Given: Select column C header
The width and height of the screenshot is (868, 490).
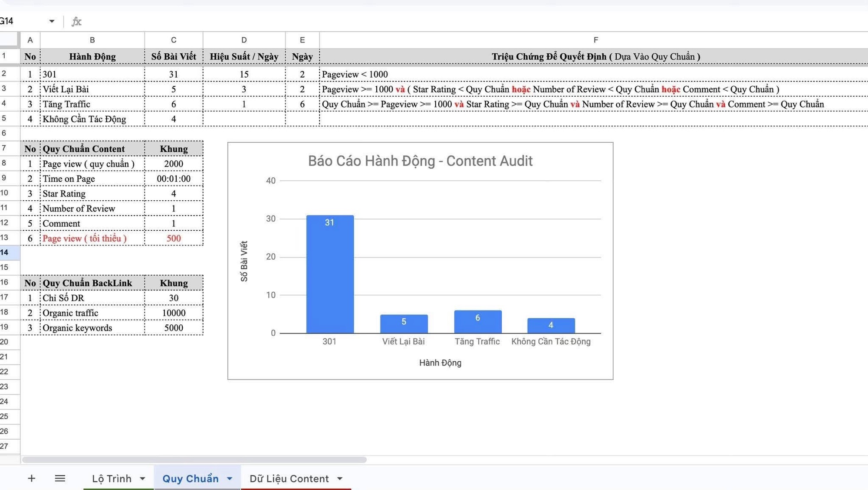Looking at the screenshot, I should click(x=174, y=40).
